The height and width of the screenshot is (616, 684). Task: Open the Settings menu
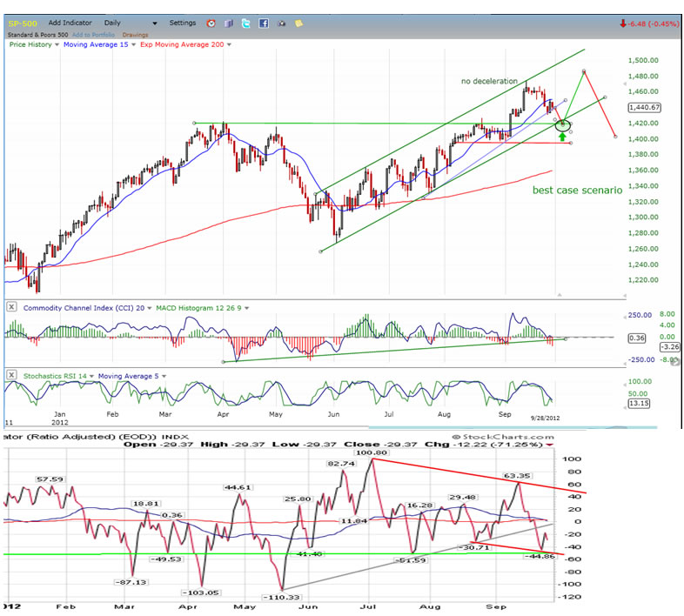click(183, 22)
